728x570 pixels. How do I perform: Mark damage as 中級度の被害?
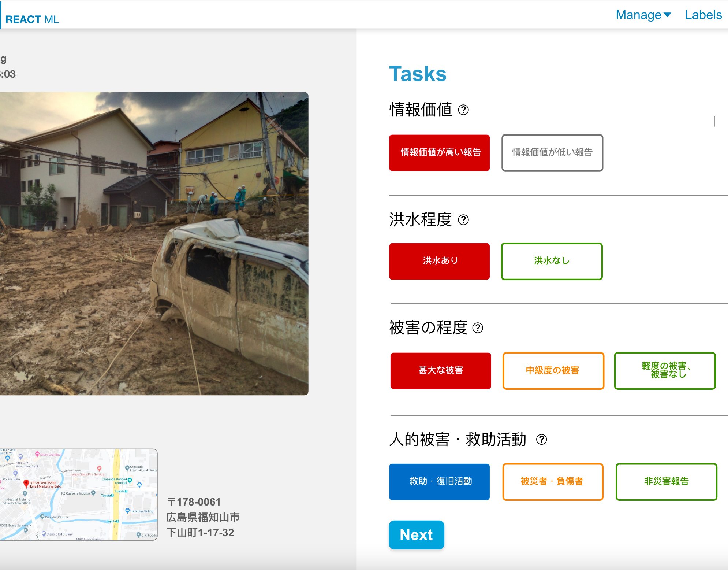pyautogui.click(x=553, y=371)
